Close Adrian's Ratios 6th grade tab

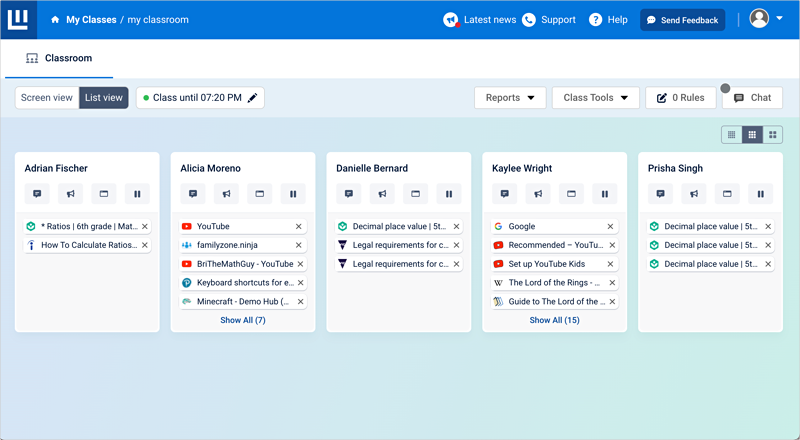pos(145,226)
